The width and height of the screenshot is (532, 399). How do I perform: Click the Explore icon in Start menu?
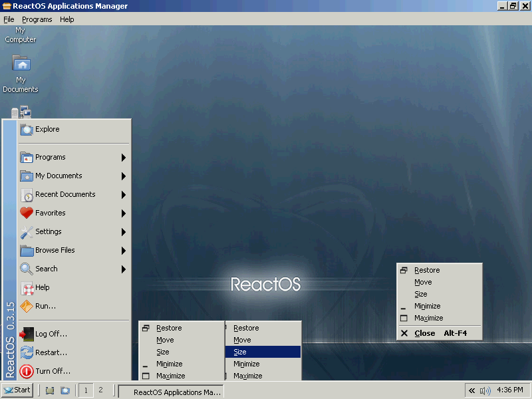click(27, 130)
